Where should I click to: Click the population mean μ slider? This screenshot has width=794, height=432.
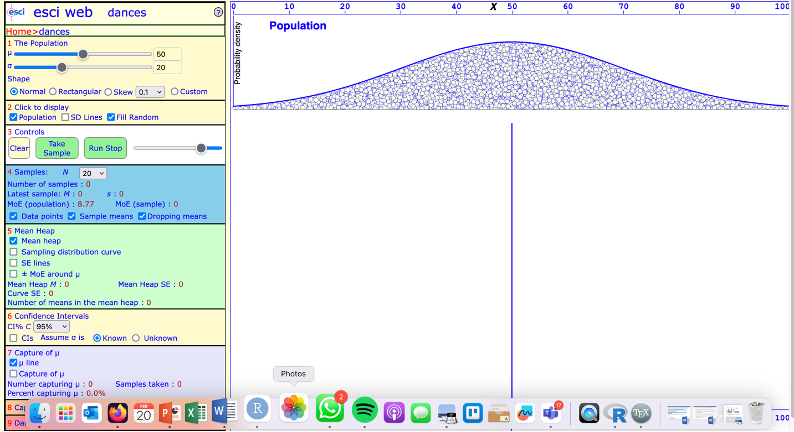[82, 54]
